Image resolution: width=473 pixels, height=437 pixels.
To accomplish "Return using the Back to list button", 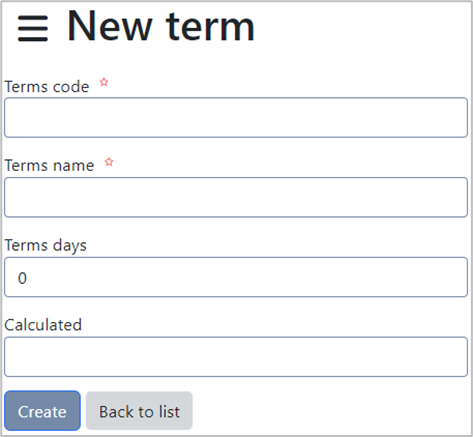I will point(139,411).
